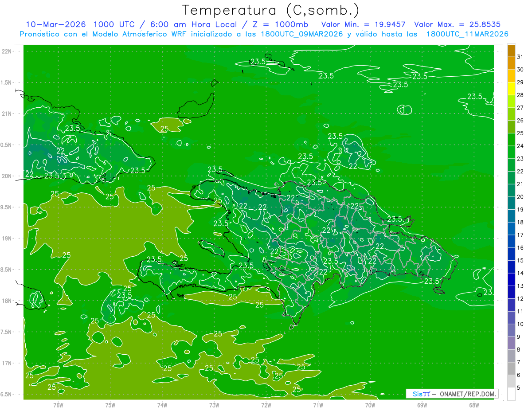
Task: Click the legend value '27'
Action: (x=520, y=108)
